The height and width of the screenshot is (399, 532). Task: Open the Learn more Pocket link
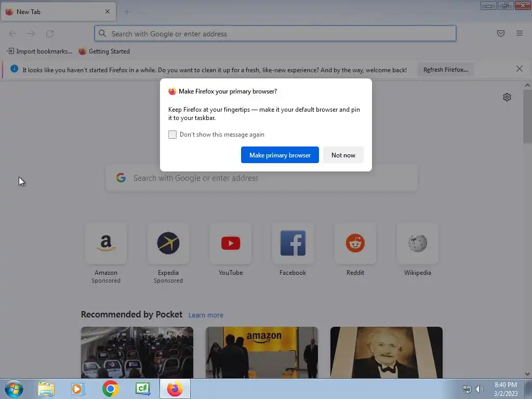tap(206, 315)
